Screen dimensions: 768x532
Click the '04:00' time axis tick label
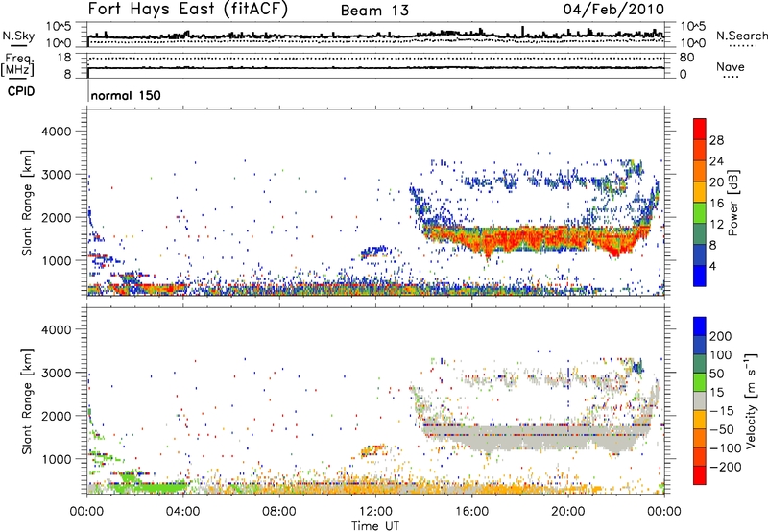182,512
